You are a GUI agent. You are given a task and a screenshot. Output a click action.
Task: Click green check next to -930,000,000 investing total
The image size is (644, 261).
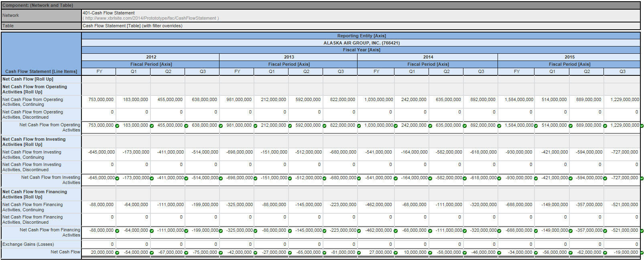[536, 178]
